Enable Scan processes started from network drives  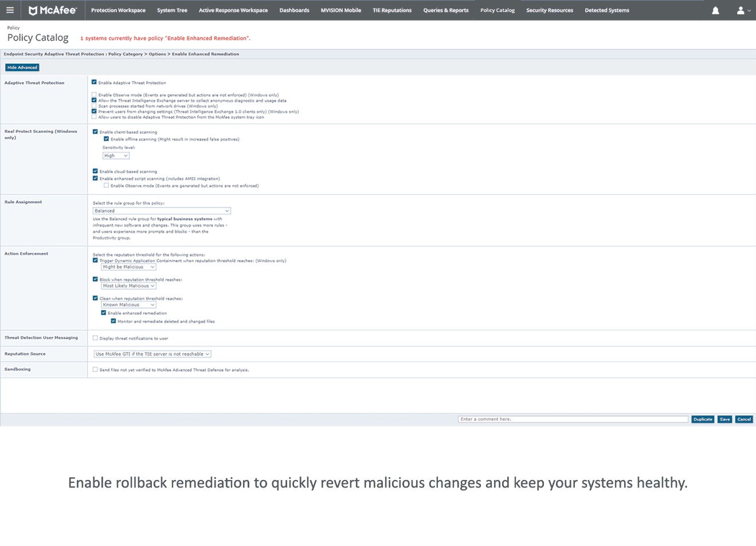click(94, 106)
